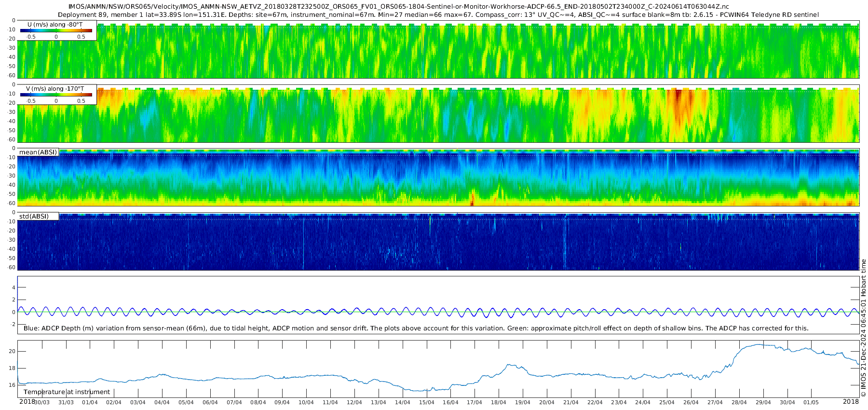
Task: Select the std(ABSI) panel label
Action: [34, 217]
